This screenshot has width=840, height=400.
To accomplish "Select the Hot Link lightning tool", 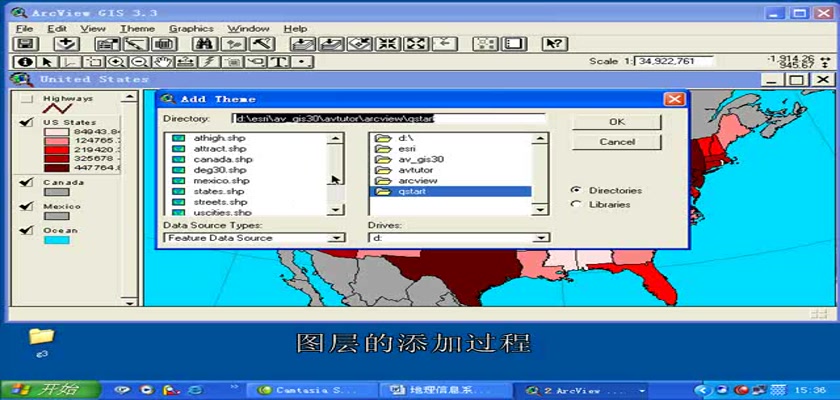I will point(208,62).
